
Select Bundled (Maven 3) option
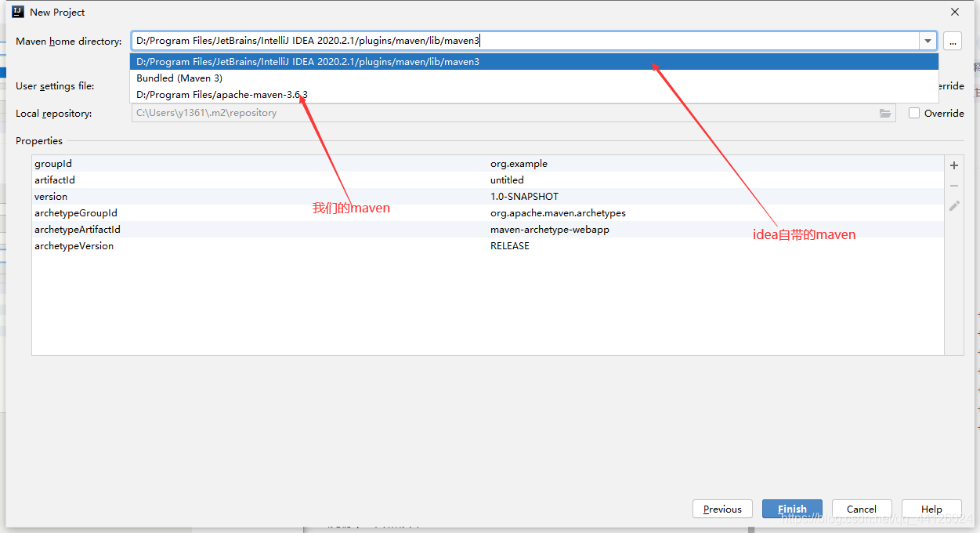tap(534, 78)
